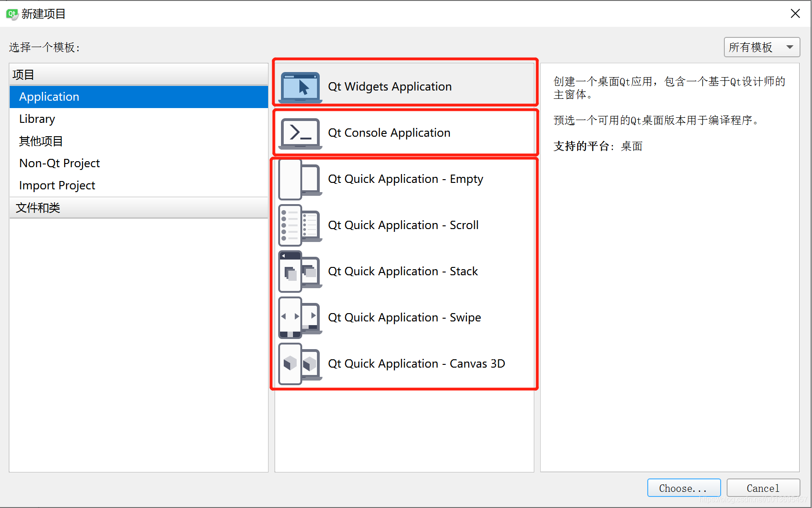812x508 pixels.
Task: Select Qt Quick Application - Empty label
Action: coord(406,179)
